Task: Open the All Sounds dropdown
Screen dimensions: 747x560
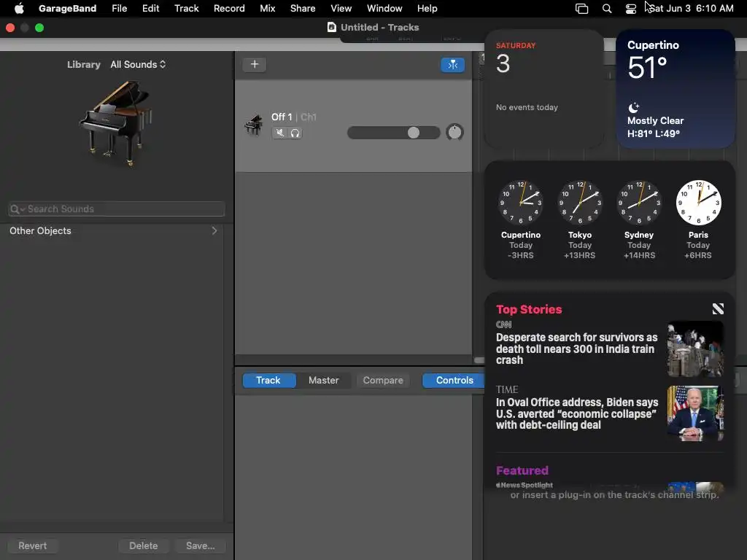Action: pos(138,64)
